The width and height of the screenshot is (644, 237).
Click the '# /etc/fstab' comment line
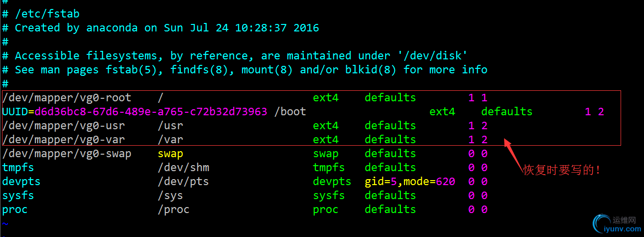pyautogui.click(x=41, y=14)
